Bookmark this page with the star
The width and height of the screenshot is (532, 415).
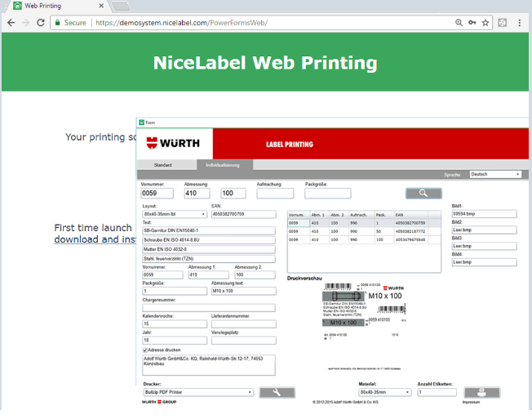pos(485,23)
